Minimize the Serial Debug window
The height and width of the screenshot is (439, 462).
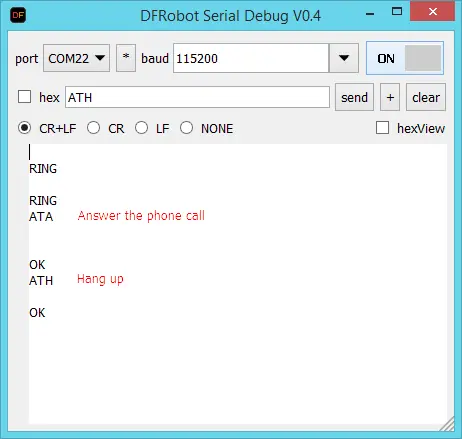point(370,14)
